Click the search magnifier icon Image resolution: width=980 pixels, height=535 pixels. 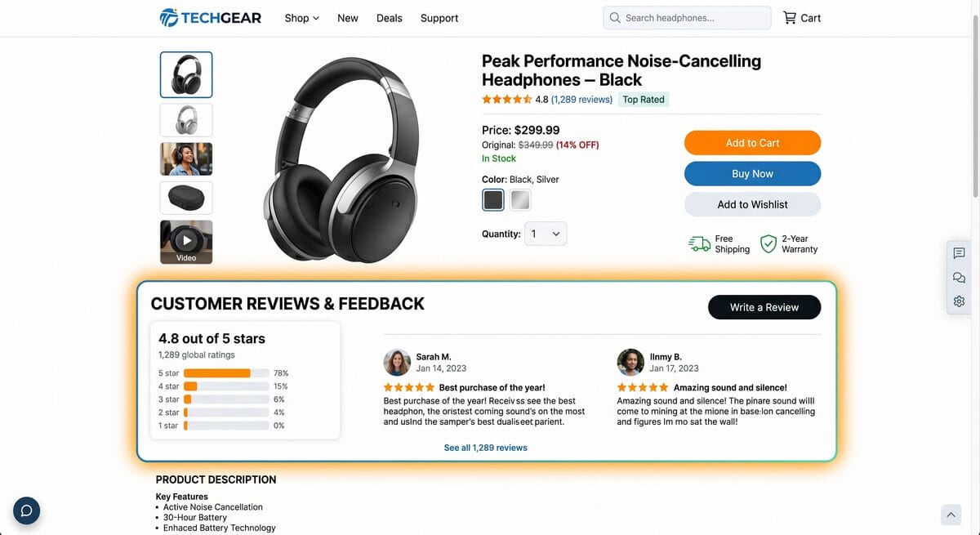[x=615, y=18]
